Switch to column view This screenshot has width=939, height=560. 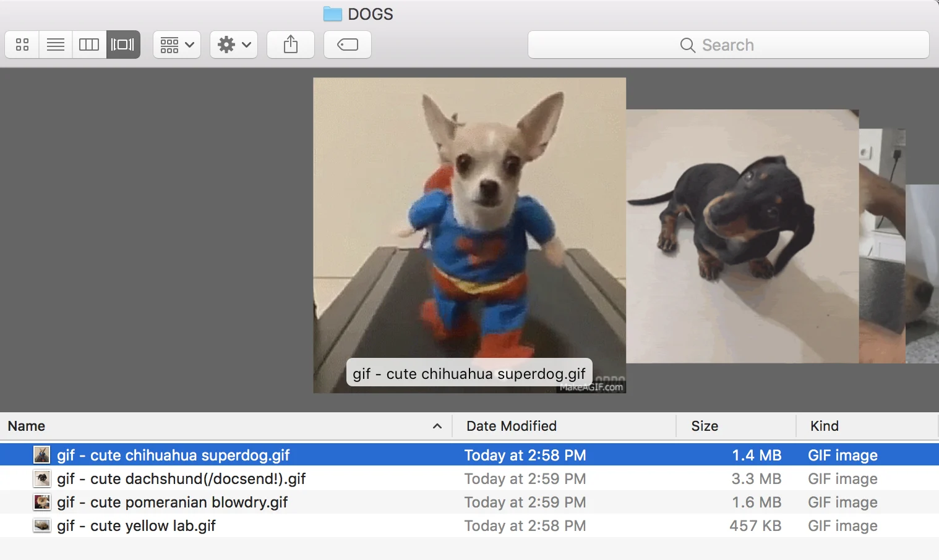tap(89, 45)
